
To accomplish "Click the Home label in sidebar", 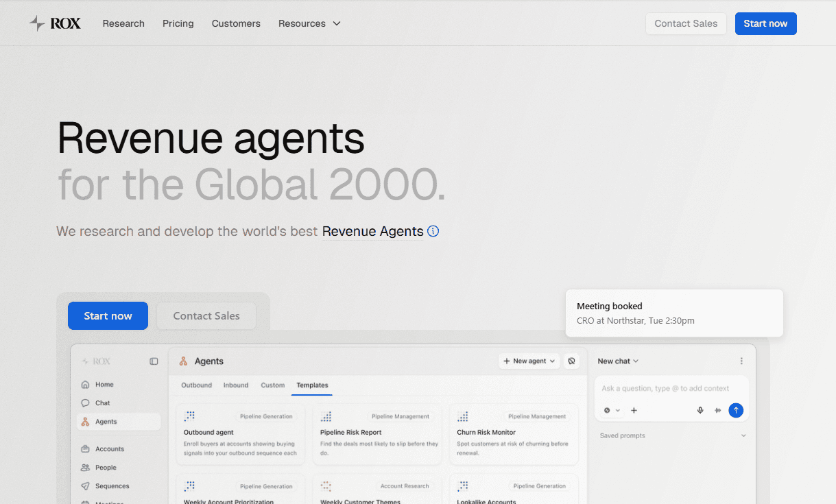I will click(104, 385).
